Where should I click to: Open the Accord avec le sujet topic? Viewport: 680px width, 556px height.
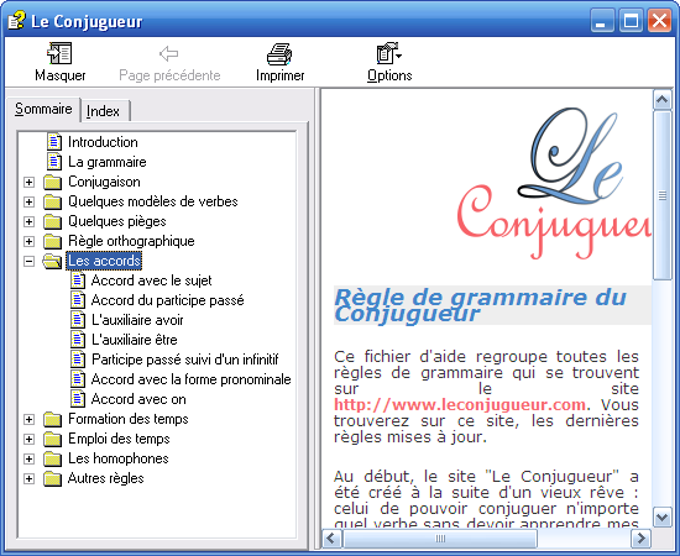[x=151, y=281]
